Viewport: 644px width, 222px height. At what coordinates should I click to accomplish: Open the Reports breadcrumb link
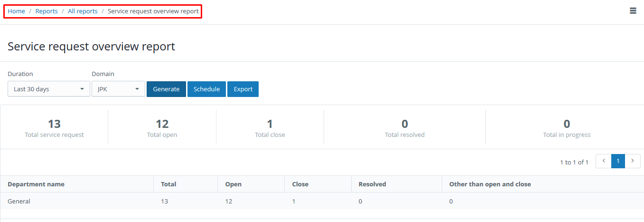click(47, 11)
